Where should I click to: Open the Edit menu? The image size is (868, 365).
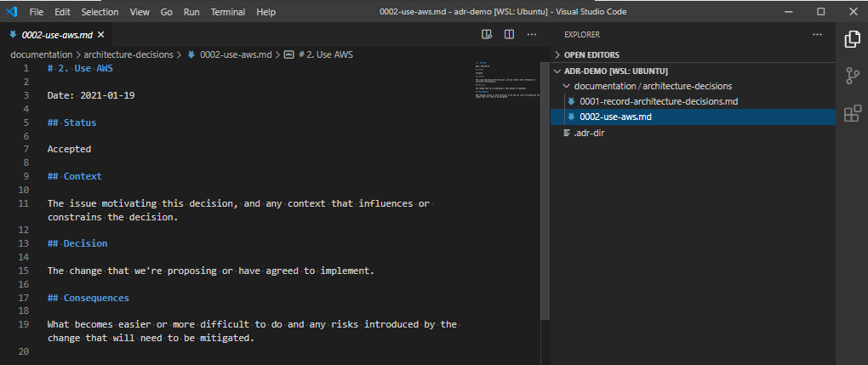pyautogui.click(x=63, y=12)
